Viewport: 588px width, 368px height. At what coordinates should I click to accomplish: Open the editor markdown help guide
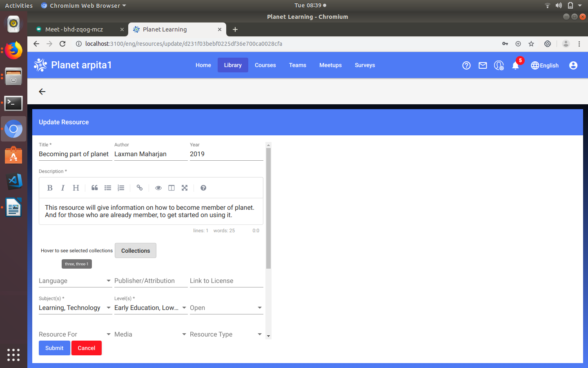tap(203, 188)
